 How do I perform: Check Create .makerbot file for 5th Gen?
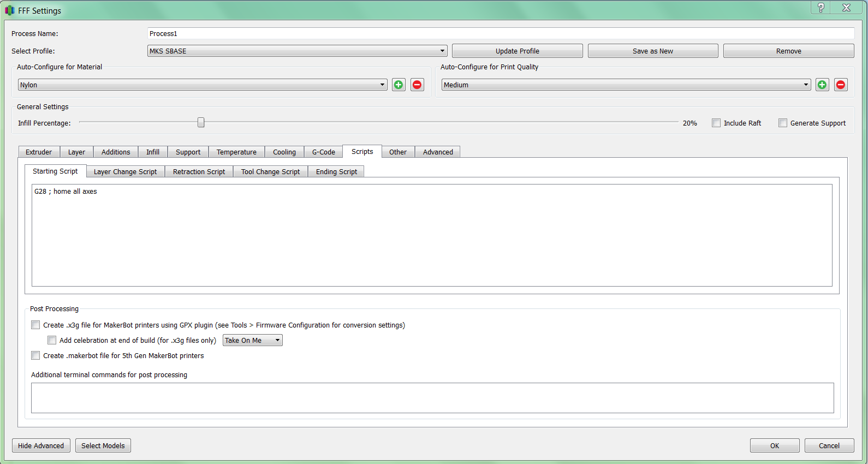point(35,355)
